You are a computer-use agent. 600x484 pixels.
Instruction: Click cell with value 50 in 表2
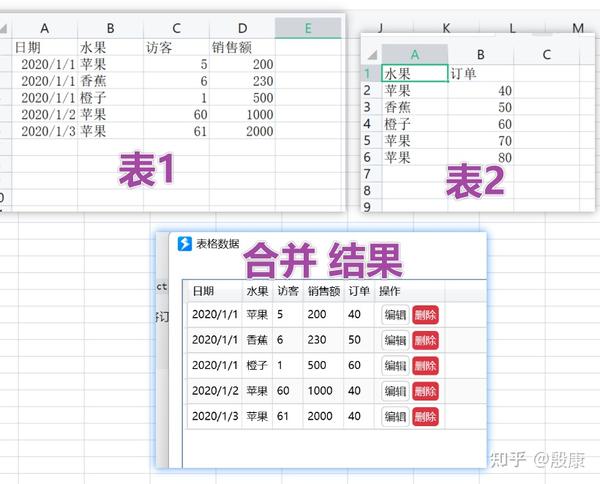481,107
